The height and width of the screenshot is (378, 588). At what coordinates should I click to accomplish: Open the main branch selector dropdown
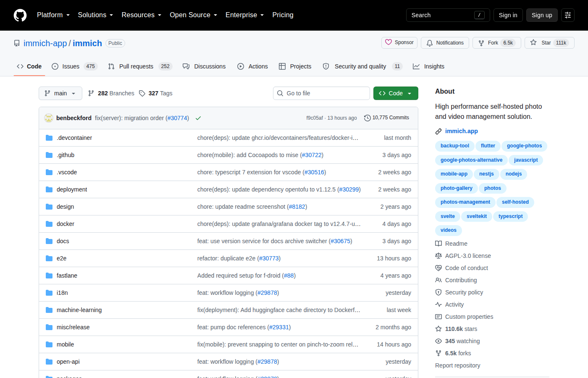pos(60,93)
